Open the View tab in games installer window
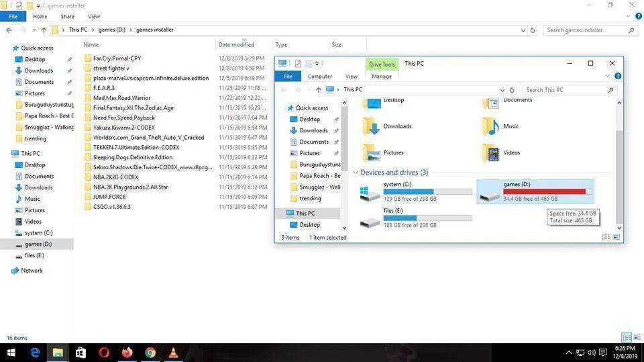 (x=94, y=16)
